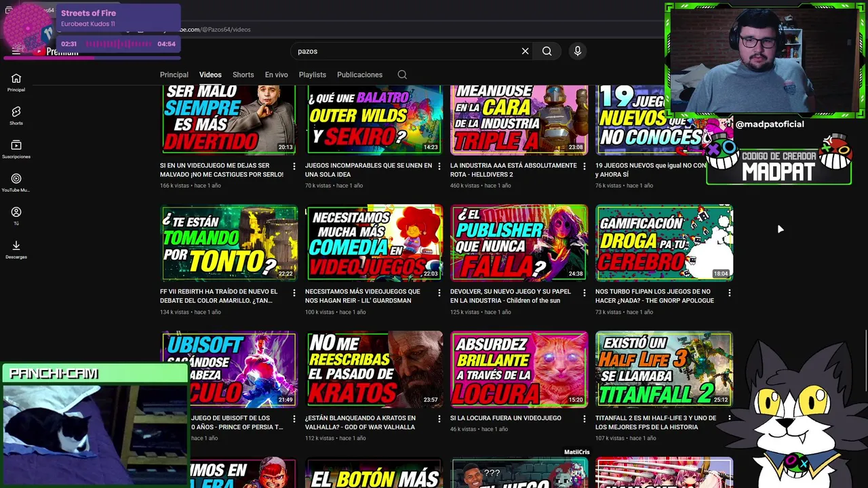This screenshot has height=488, width=868.
Task: Open YouTube Music in the sidebar
Action: point(16,183)
